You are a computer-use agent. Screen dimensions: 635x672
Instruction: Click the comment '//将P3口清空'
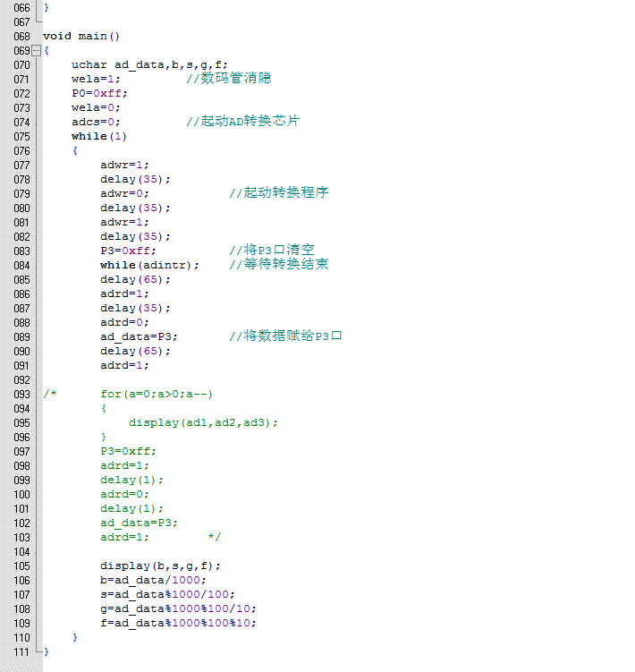[272, 250]
